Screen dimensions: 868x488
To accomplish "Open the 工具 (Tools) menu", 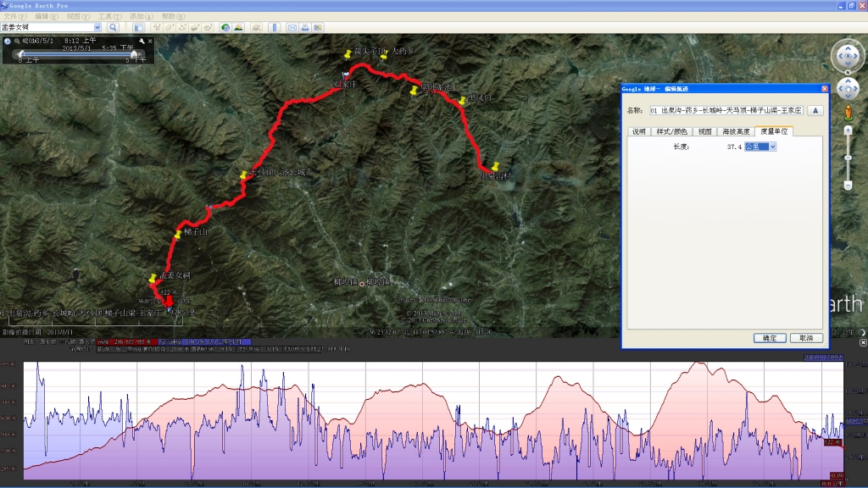I will [x=104, y=16].
